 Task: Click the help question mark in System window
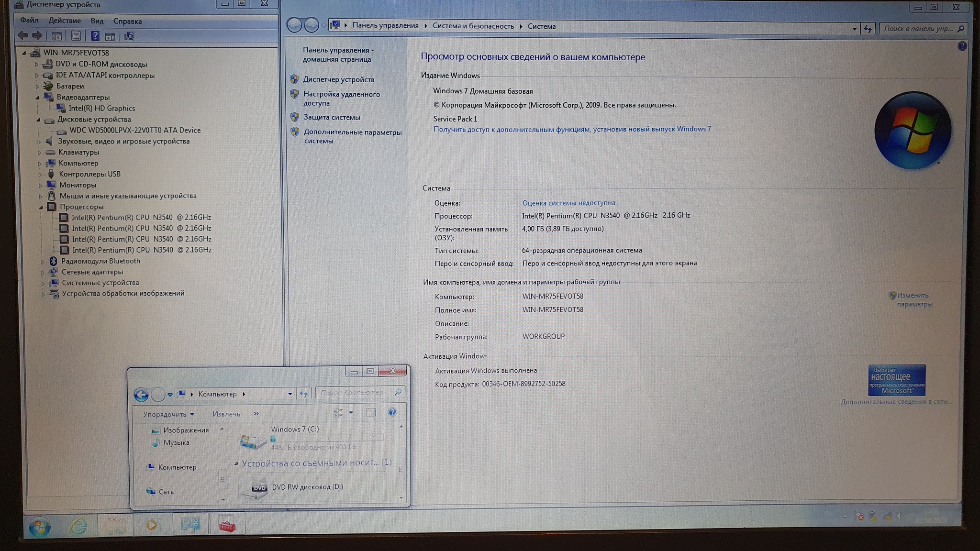962,46
